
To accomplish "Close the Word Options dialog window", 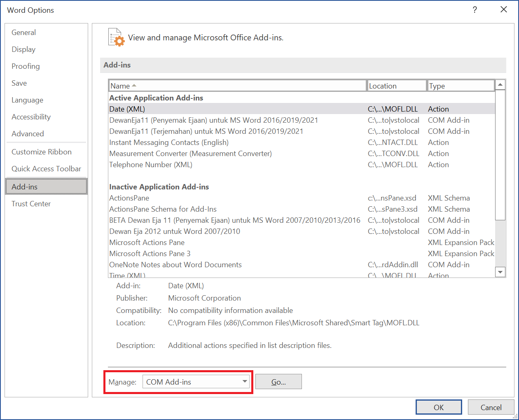I will point(503,10).
